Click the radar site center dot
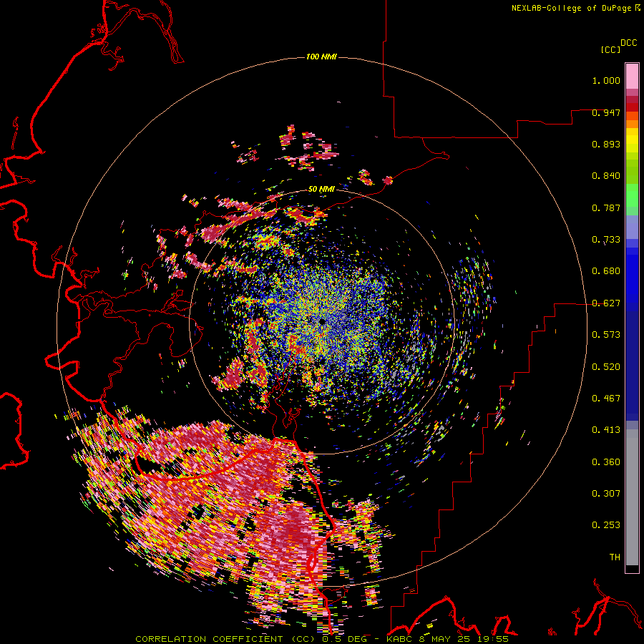The height and width of the screenshot is (644, 644). coord(323,322)
